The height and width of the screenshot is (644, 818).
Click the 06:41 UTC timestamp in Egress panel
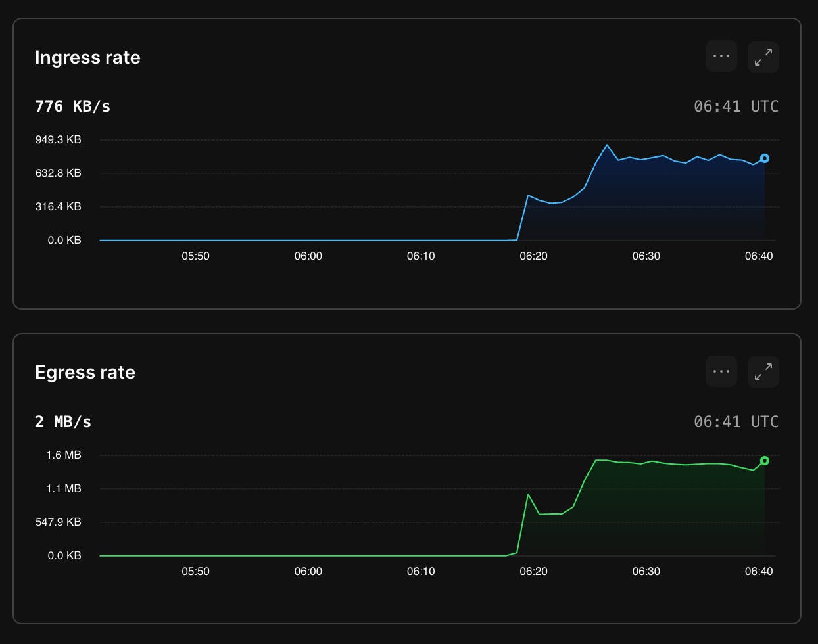736,422
